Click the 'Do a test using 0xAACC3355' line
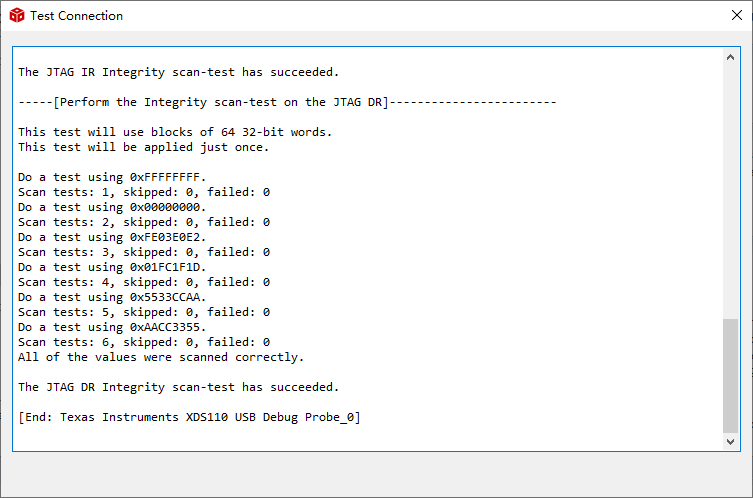Screen dimensions: 753x498 pos(112,327)
